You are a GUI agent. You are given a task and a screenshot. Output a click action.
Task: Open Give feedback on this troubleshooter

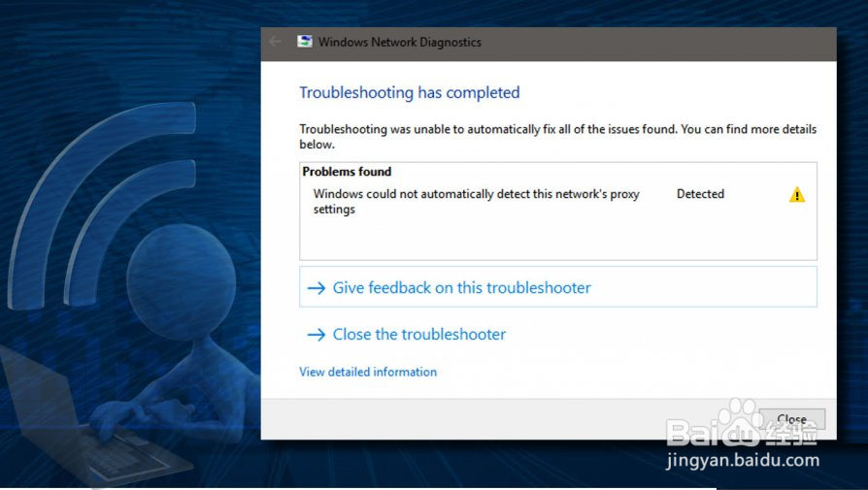558,287
